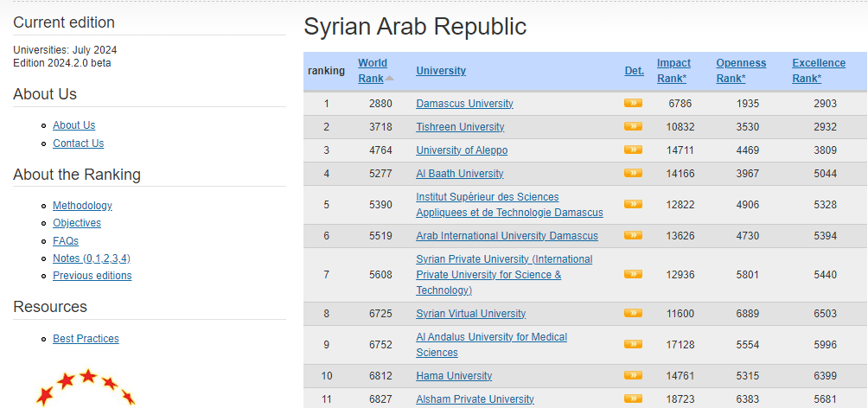The height and width of the screenshot is (408, 868).
Task: Click excellence rank value 2903
Action: click(x=825, y=104)
